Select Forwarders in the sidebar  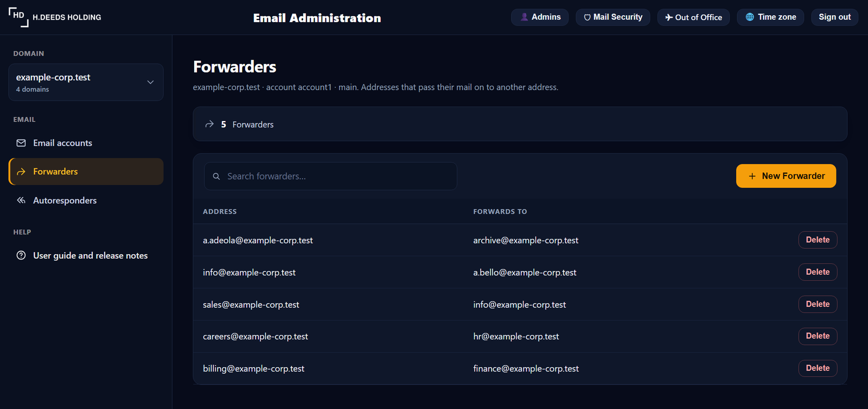tap(86, 172)
